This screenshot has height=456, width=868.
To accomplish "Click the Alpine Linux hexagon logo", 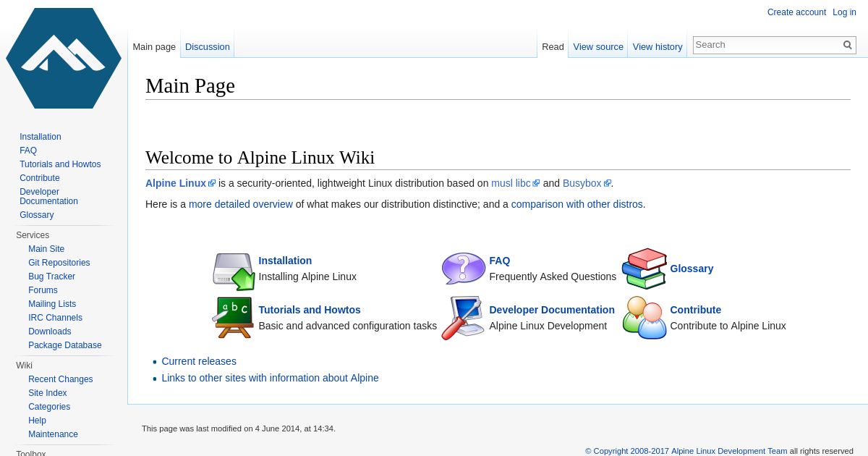I will [64, 58].
